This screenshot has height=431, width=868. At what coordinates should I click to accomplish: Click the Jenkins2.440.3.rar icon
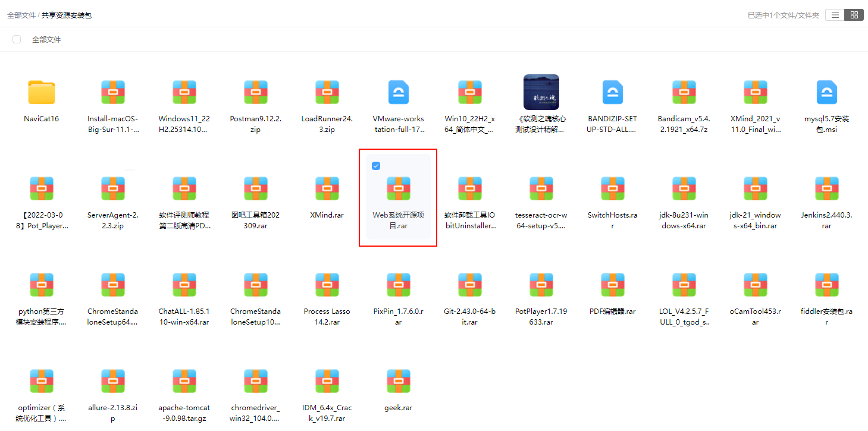(x=827, y=188)
